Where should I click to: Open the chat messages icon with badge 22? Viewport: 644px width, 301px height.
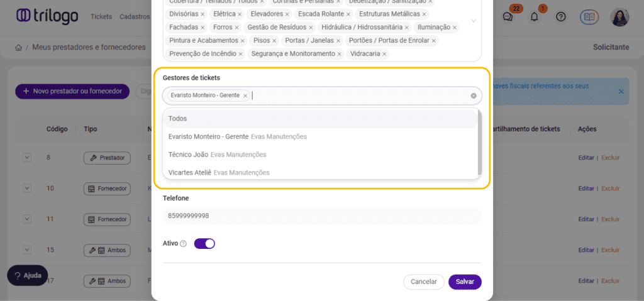508,17
